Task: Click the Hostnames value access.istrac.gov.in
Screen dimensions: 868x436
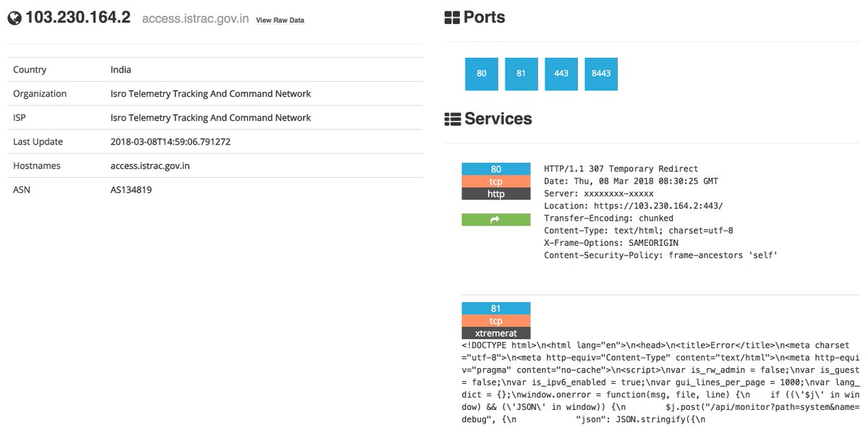Action: [x=150, y=166]
